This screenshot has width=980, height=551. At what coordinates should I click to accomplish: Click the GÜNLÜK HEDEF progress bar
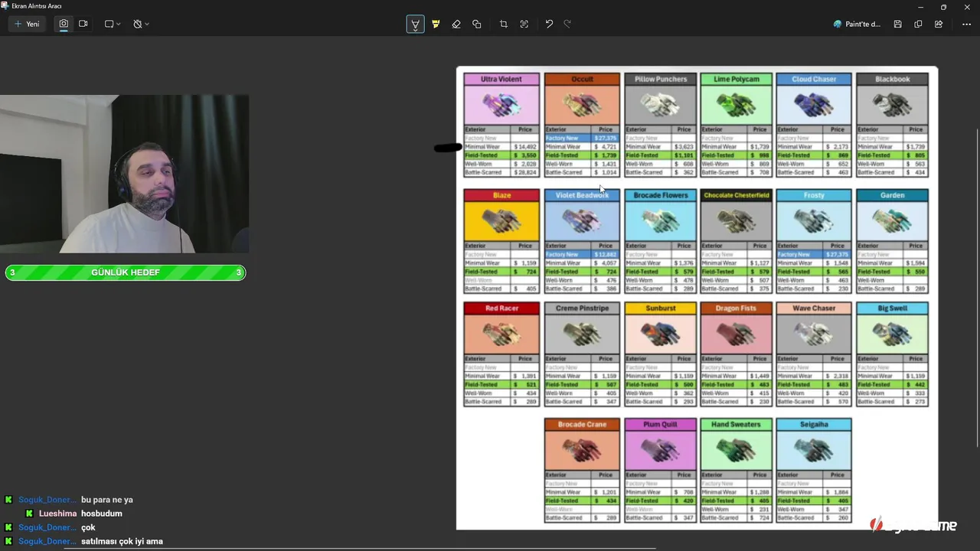126,272
